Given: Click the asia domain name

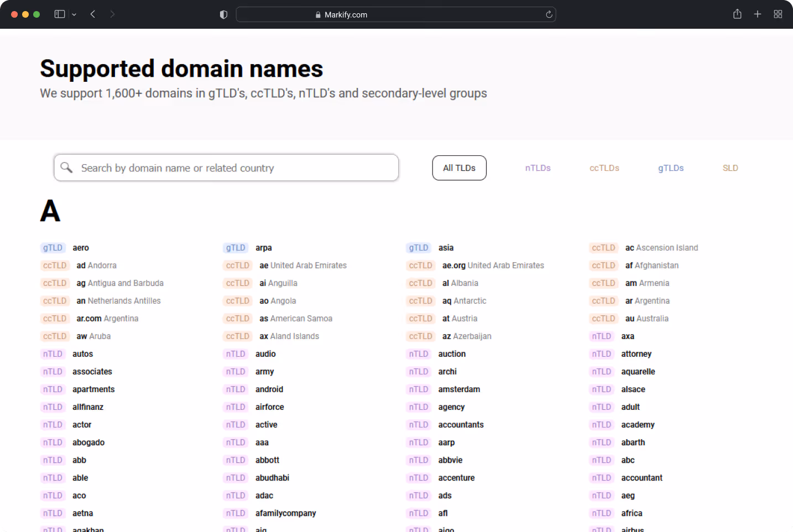Looking at the screenshot, I should (446, 248).
